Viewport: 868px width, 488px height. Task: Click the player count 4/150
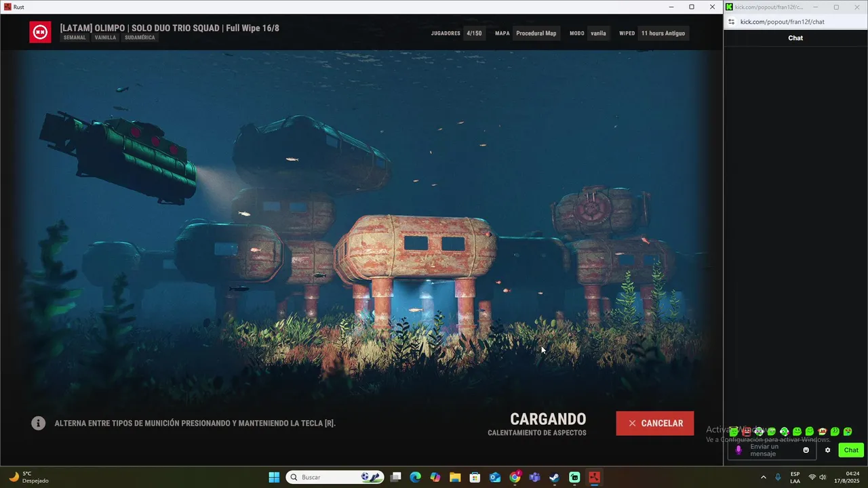(474, 33)
